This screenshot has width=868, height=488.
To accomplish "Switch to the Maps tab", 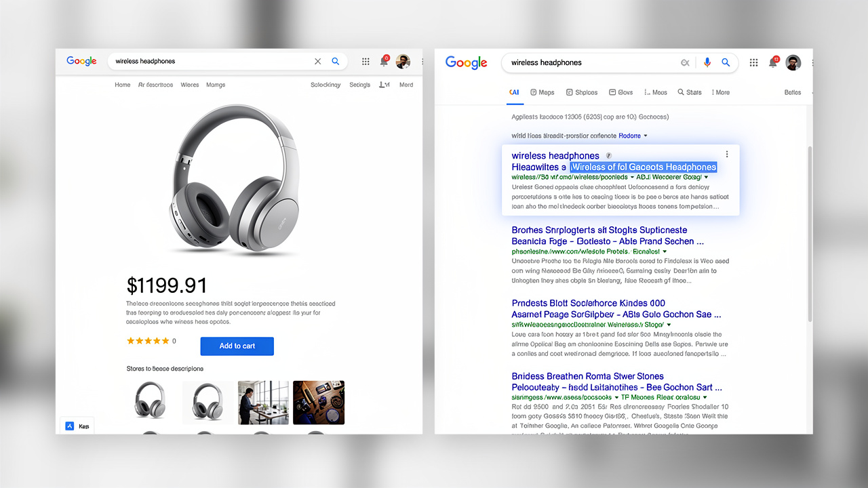I will [x=542, y=92].
